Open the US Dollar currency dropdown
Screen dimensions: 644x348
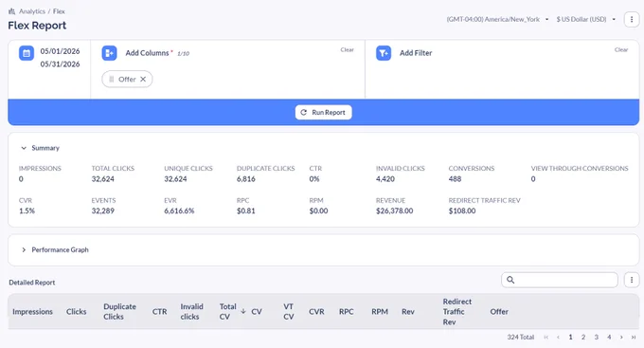tap(586, 19)
